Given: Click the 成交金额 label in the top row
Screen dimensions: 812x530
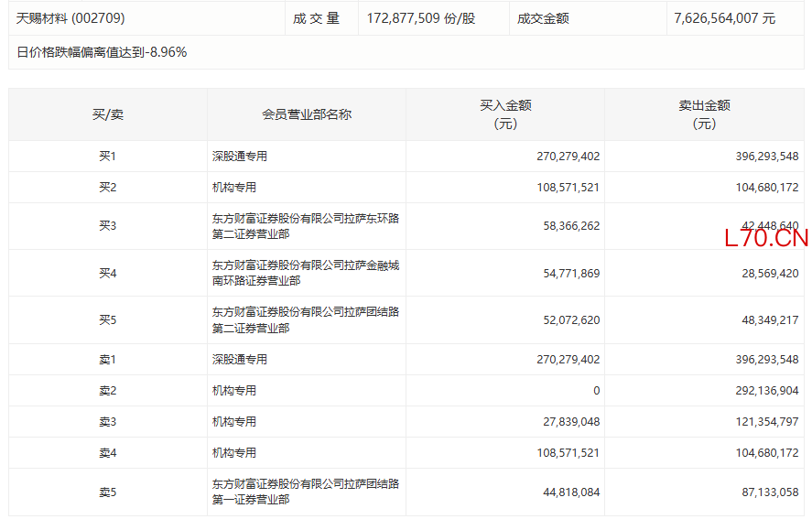Looking at the screenshot, I should pyautogui.click(x=543, y=18).
